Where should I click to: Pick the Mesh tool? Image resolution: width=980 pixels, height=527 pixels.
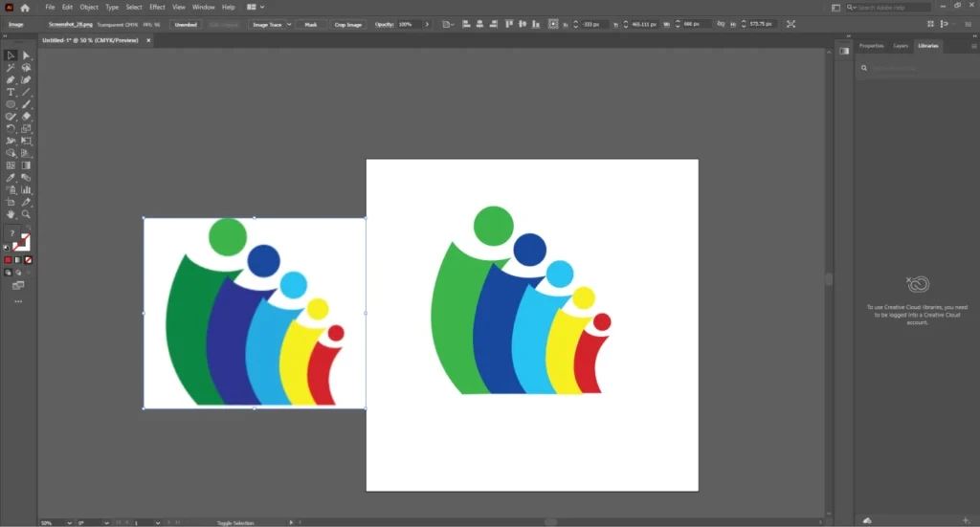click(x=11, y=165)
